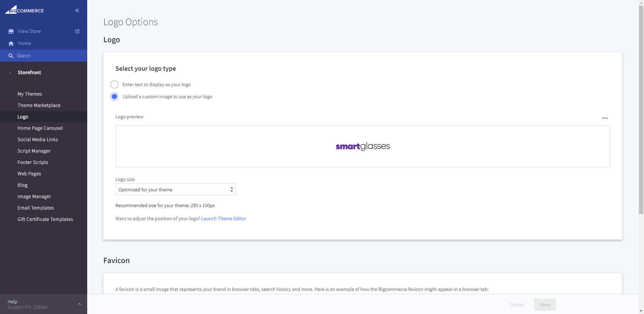The image size is (644, 314).
Task: Click the Search field in sidebar
Action: pos(44,56)
